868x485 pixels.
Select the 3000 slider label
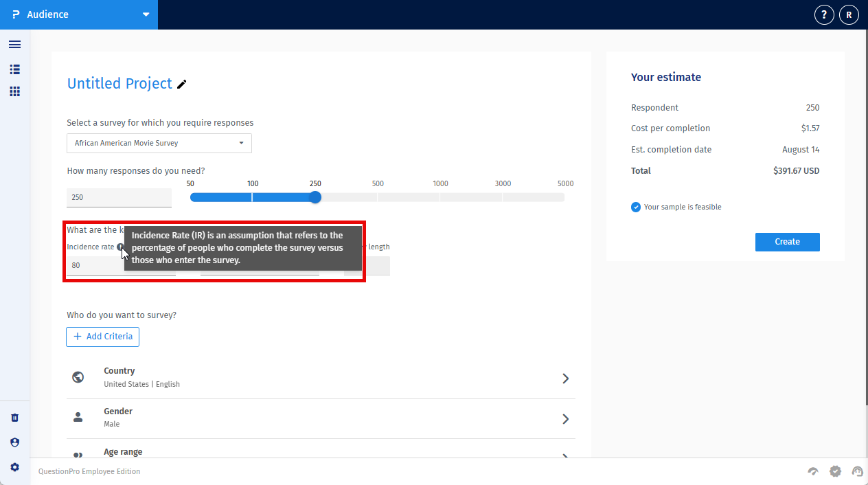(x=503, y=183)
